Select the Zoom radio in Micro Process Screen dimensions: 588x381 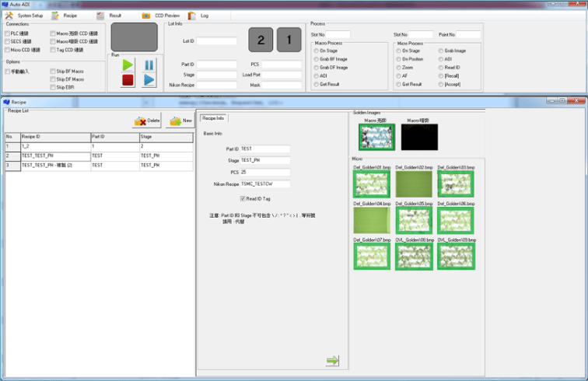398,67
